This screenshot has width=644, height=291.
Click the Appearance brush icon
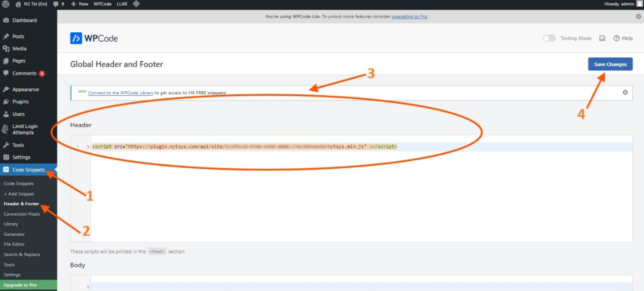click(x=6, y=89)
